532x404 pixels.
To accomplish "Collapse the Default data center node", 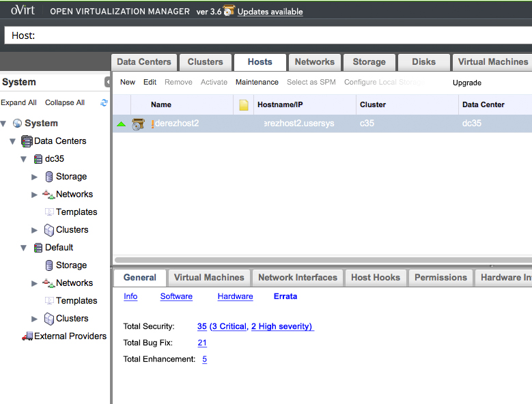I will click(23, 248).
